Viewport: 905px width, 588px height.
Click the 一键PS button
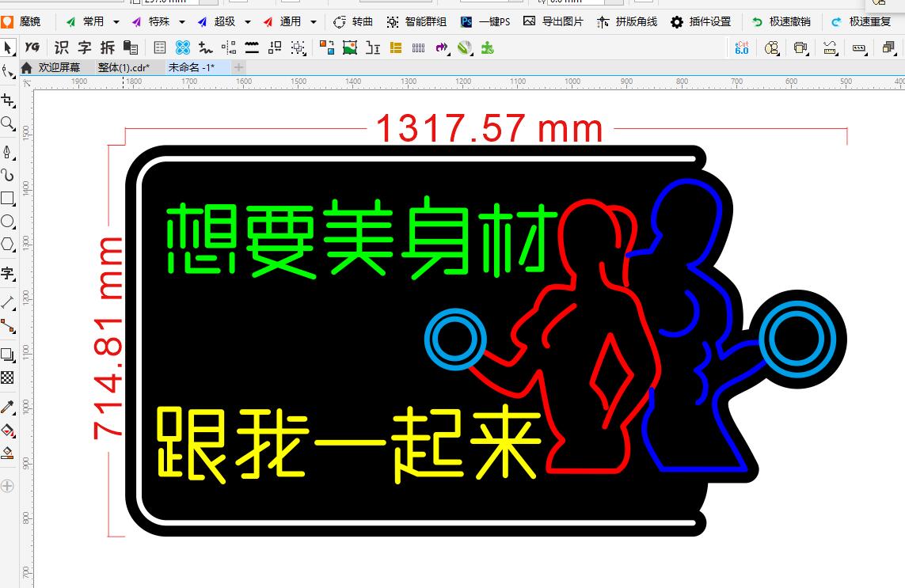coord(485,21)
